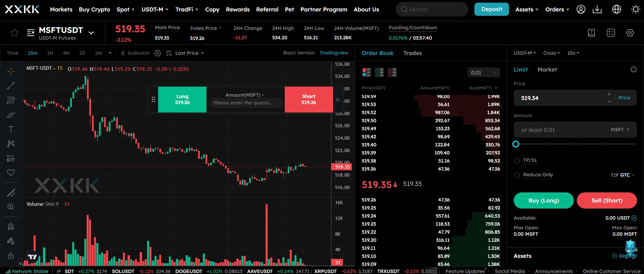Select the trend line drawing tool
The width and height of the screenshot is (644, 274).
11,86
